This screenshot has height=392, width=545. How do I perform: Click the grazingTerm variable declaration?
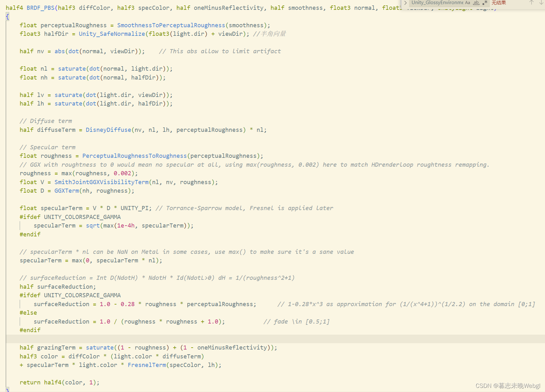point(56,348)
